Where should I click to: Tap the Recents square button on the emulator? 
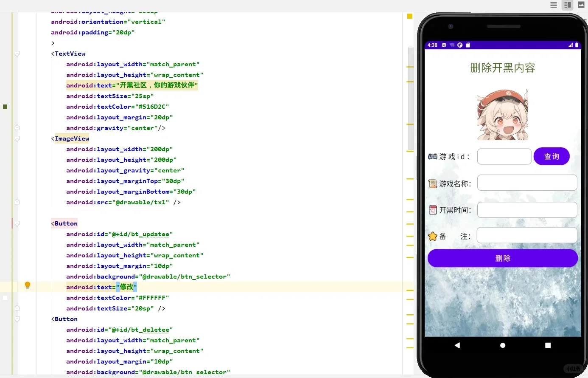tap(547, 345)
